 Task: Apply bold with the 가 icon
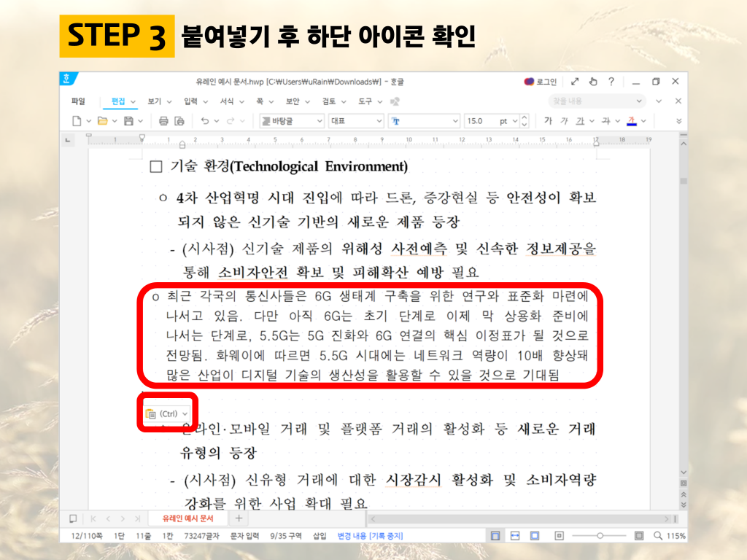click(548, 120)
